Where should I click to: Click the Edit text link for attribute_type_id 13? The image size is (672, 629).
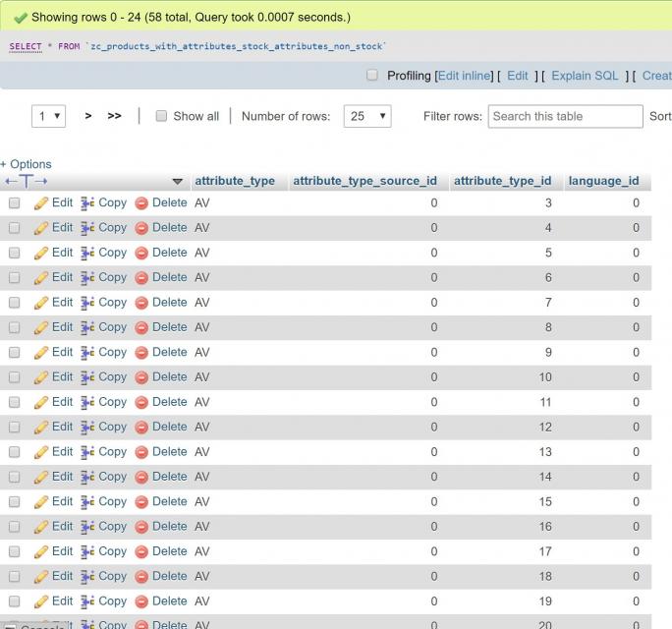(x=63, y=451)
